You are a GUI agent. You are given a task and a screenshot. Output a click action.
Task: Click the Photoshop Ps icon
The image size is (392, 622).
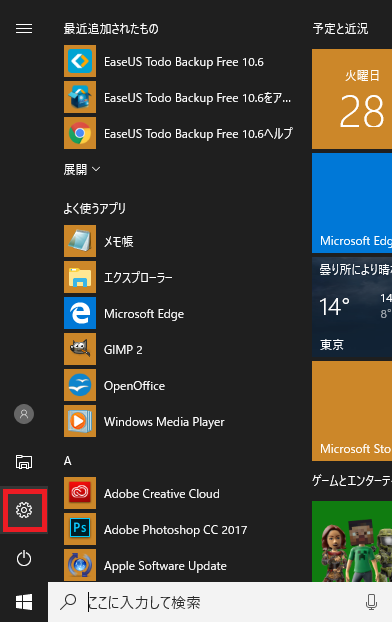pos(80,529)
